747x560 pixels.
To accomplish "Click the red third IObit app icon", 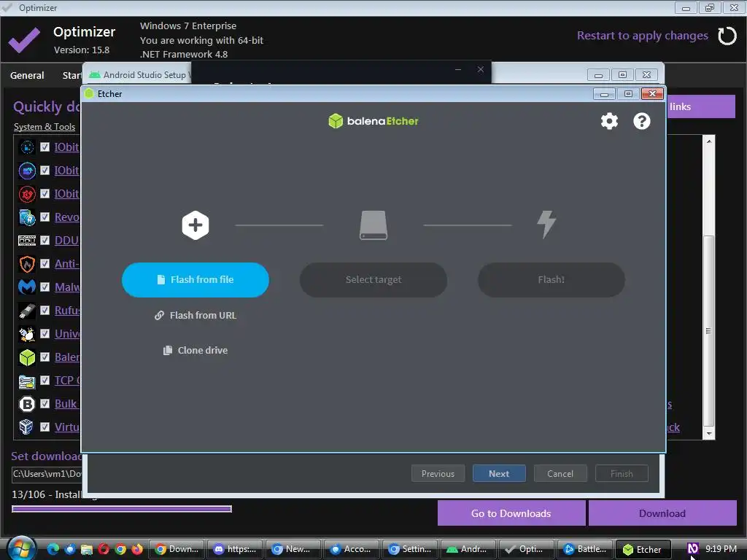I will coord(27,194).
